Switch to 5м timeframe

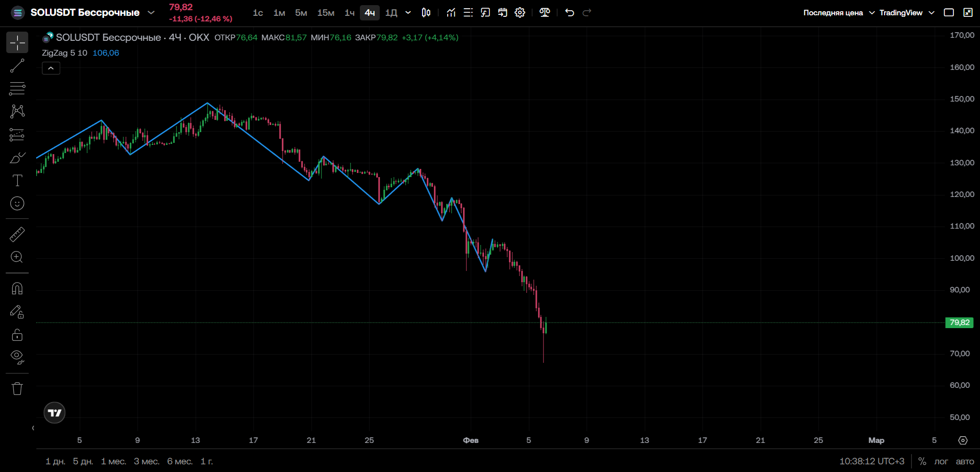[301, 13]
